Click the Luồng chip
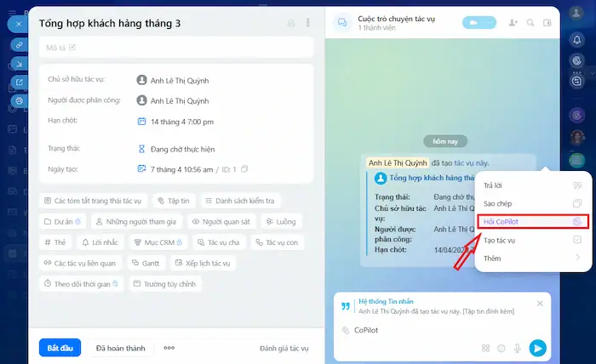 point(281,222)
